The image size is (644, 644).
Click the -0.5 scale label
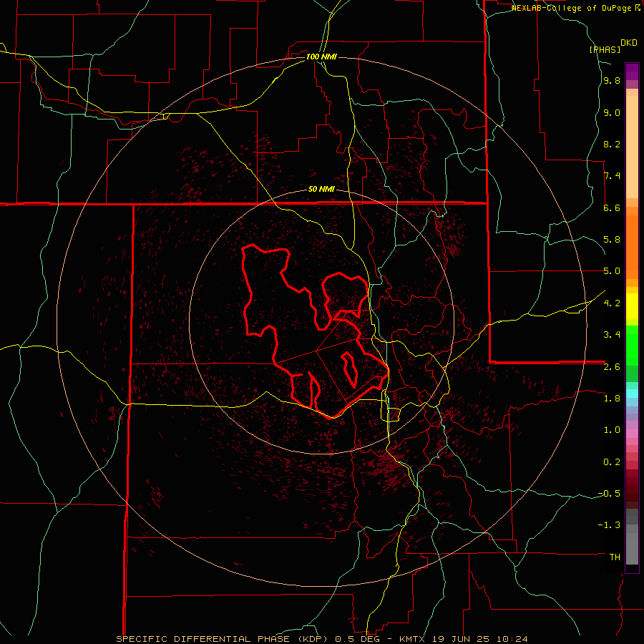pos(609,494)
